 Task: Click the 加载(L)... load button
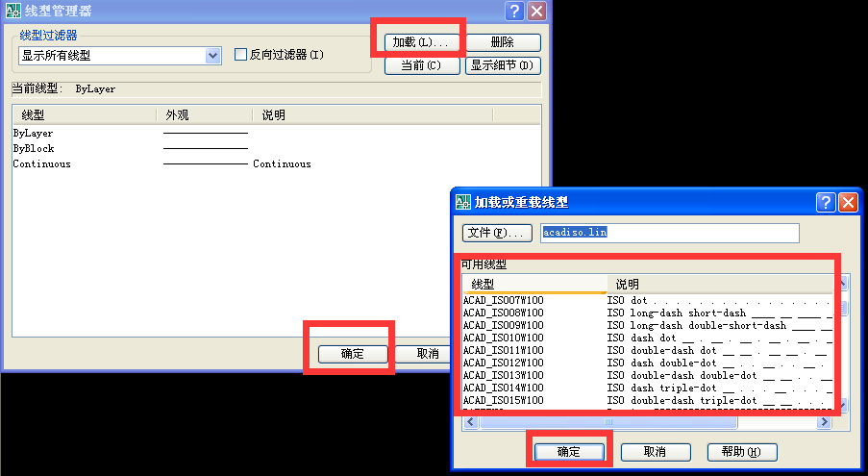coord(421,42)
